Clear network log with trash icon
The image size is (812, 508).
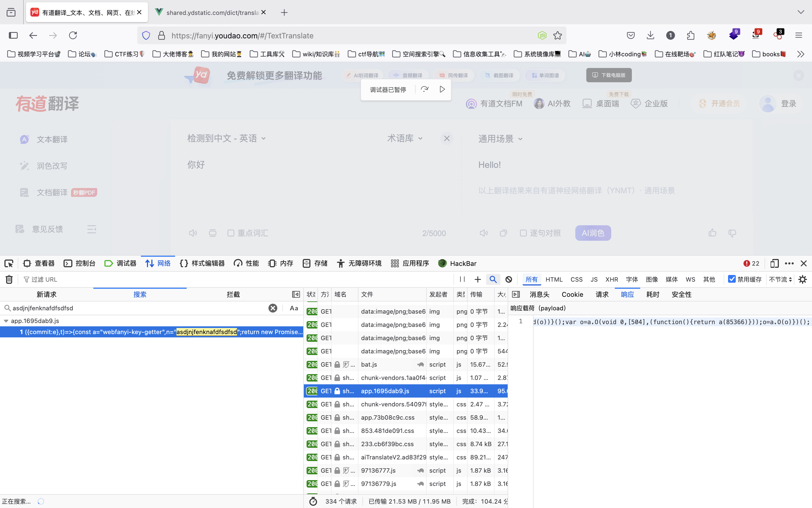(9, 279)
